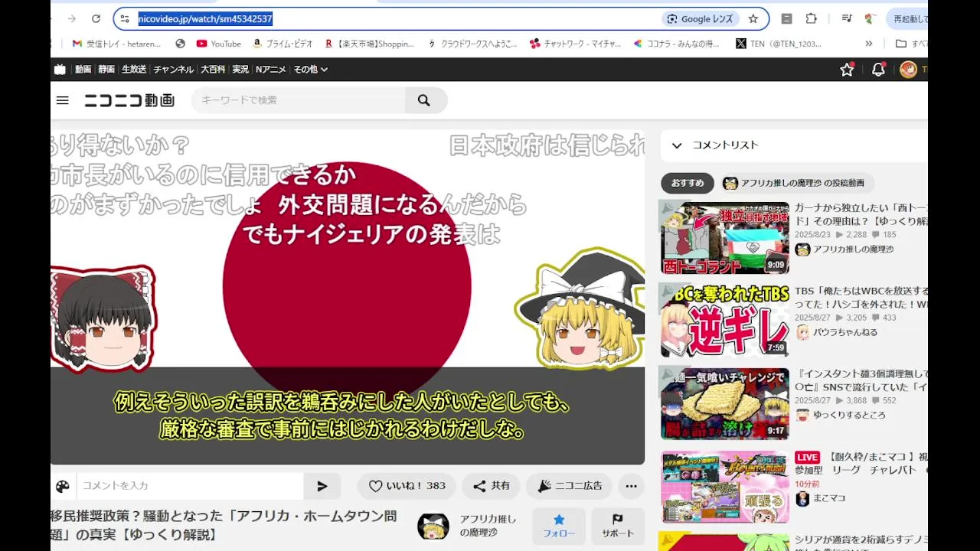Open the media control icon in toolbar

(846, 18)
